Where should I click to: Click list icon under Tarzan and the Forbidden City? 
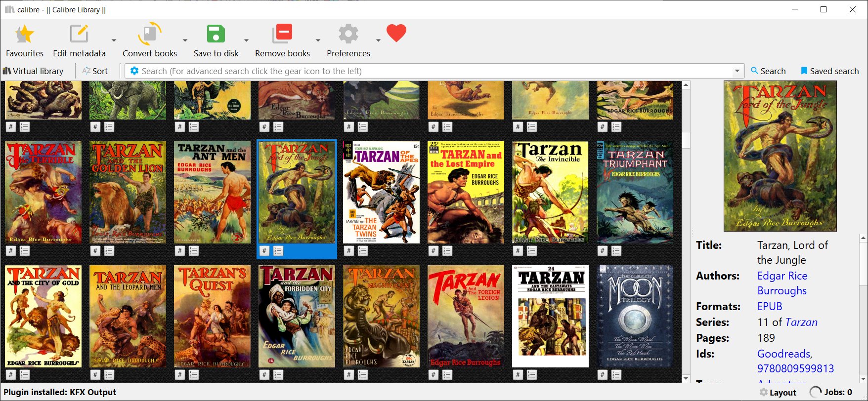pyautogui.click(x=278, y=375)
